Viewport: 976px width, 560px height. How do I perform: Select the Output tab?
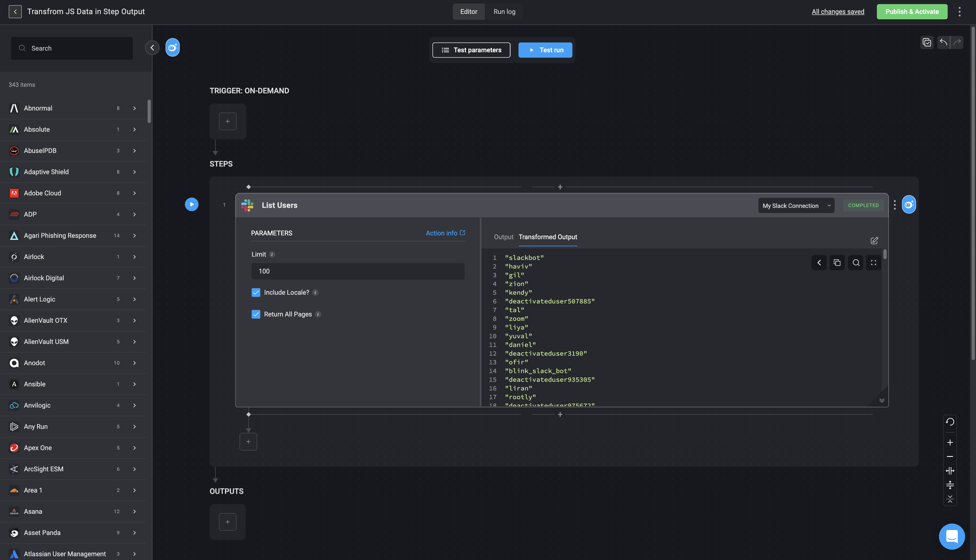[x=504, y=237]
